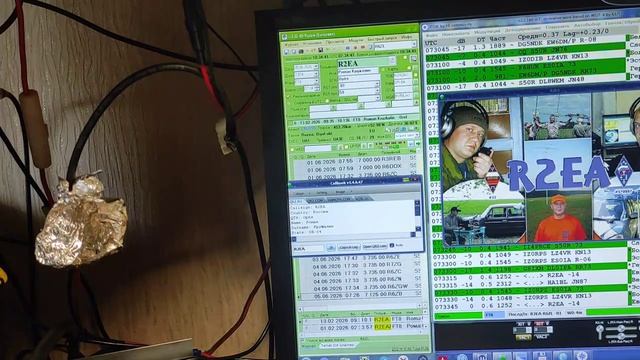640x360 pixels.
Task: Select log row 01.06.2026 07:55 R3REB
Action: 358,160
